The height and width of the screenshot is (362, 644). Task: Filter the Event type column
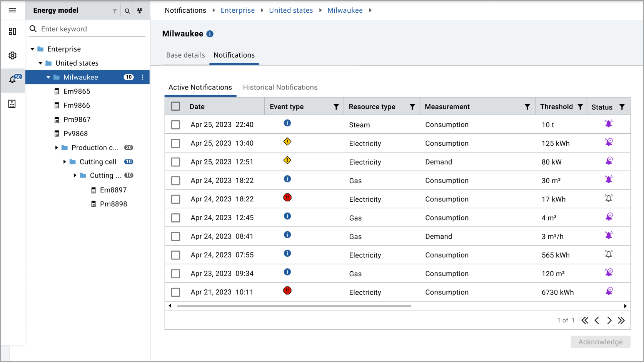[336, 107]
